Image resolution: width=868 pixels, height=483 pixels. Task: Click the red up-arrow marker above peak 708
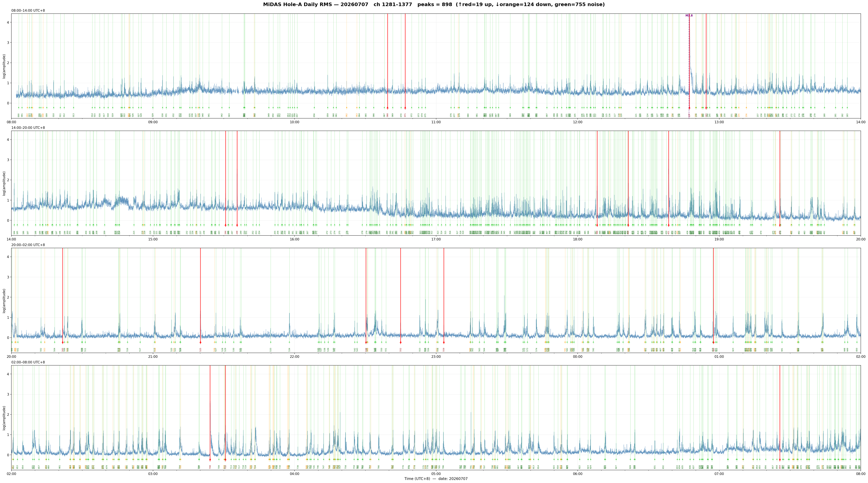(210, 459)
